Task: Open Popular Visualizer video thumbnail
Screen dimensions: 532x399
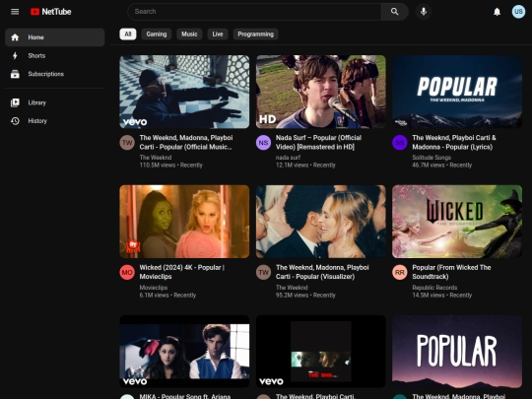Action: point(320,222)
